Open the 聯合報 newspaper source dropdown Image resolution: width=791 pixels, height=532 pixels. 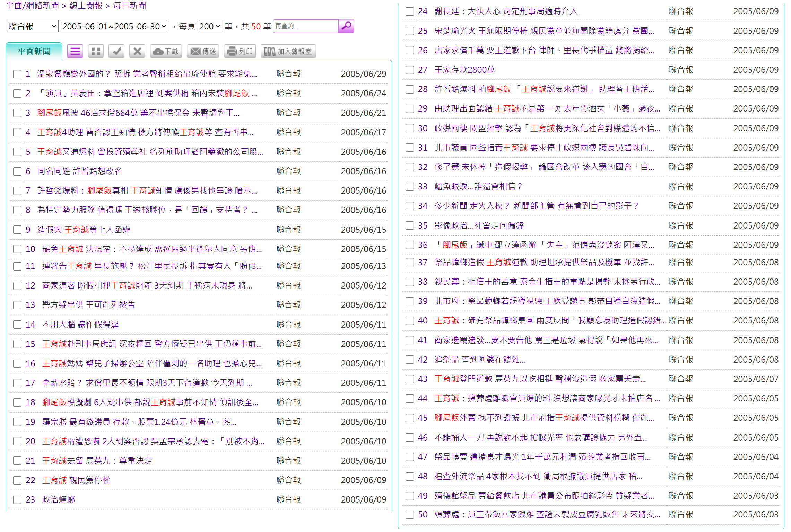pyautogui.click(x=33, y=26)
